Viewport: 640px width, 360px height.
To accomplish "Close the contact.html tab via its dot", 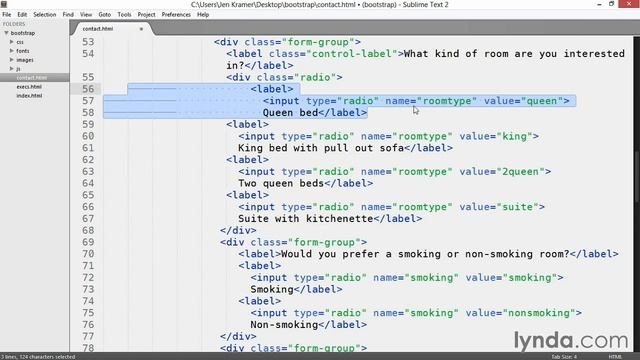I will pos(141,29).
